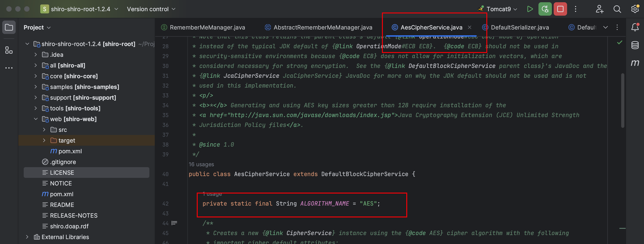Open the Tomcat9 run configuration dropdown
Screen dimensions: 644x244
coord(498,9)
